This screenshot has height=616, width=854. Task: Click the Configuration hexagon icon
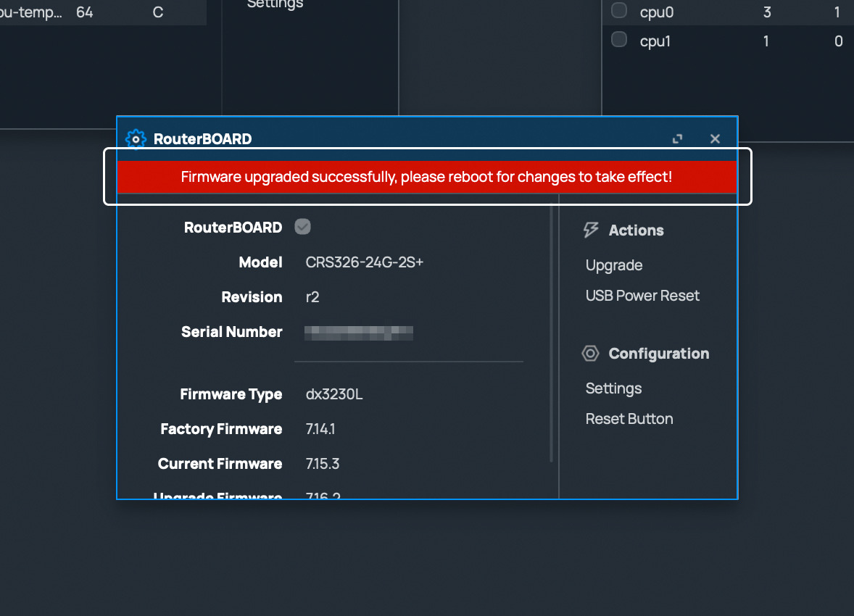pos(590,354)
